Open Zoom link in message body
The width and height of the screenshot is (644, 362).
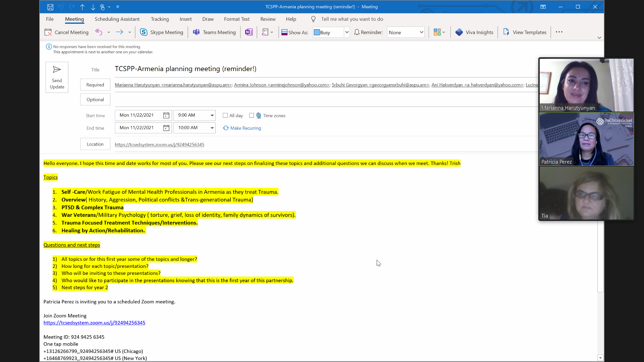94,323
